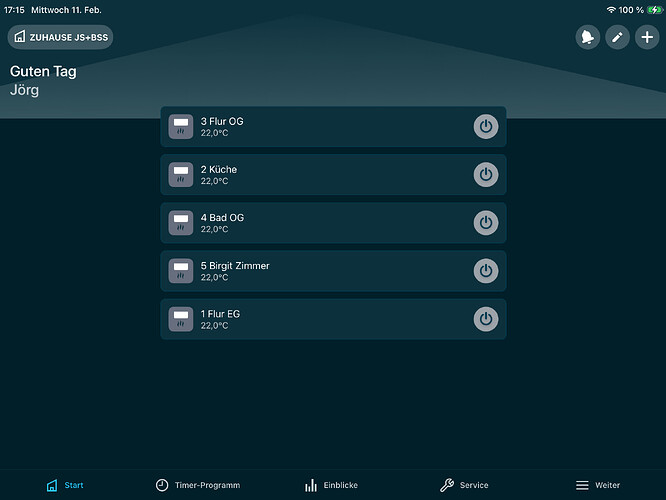This screenshot has width=666, height=500.
Task: Click the 4 Bad OG air conditioner icon
Action: [181, 223]
